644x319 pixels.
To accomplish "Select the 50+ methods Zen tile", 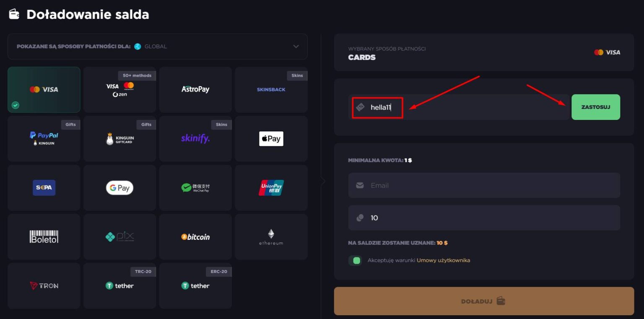I will 119,89.
